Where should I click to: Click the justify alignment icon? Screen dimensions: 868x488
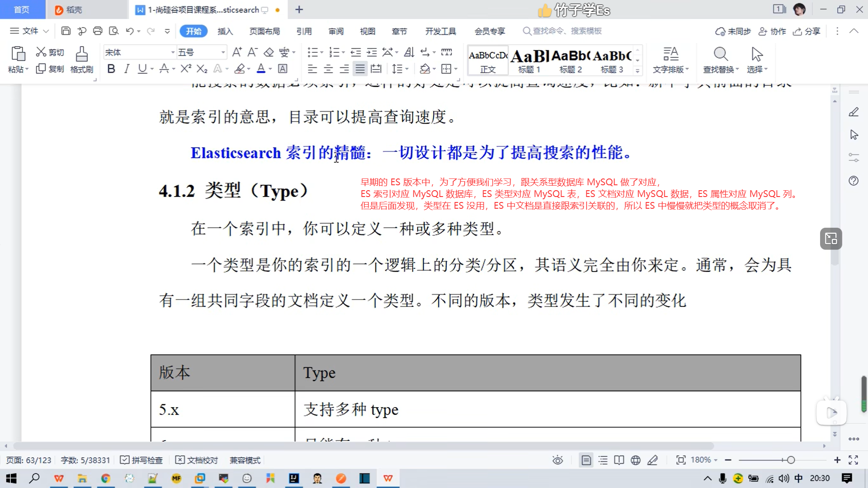point(360,69)
